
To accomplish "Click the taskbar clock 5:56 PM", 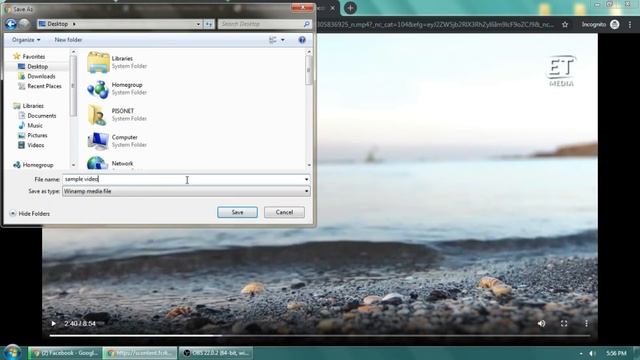I will (x=616, y=353).
